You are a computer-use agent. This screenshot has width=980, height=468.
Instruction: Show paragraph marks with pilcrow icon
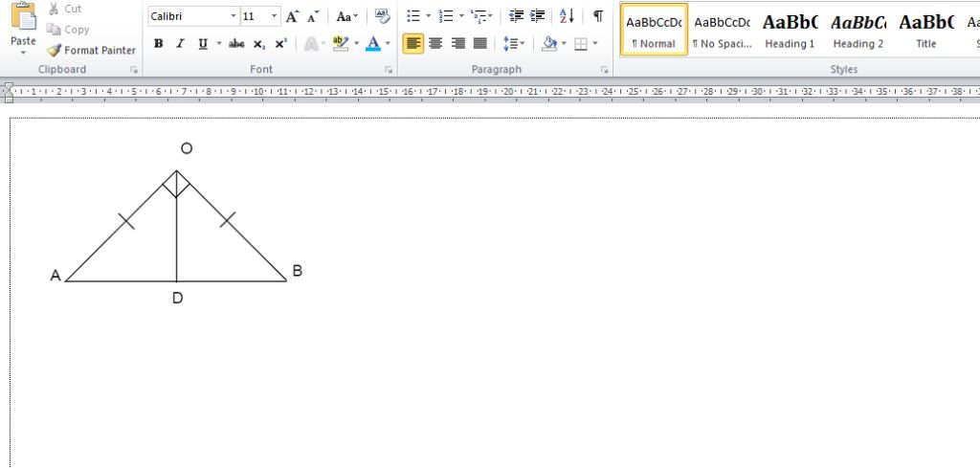(x=598, y=16)
